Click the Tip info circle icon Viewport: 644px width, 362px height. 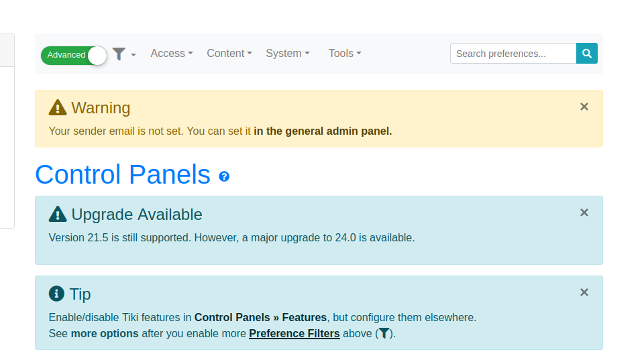[56, 294]
